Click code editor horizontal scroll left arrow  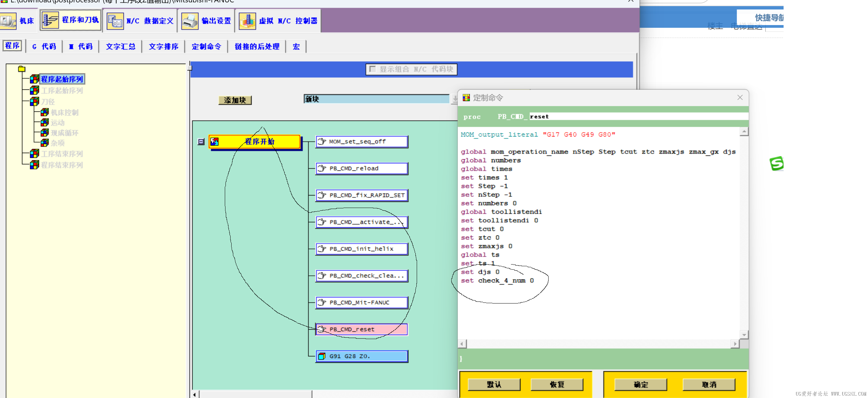pyautogui.click(x=462, y=344)
